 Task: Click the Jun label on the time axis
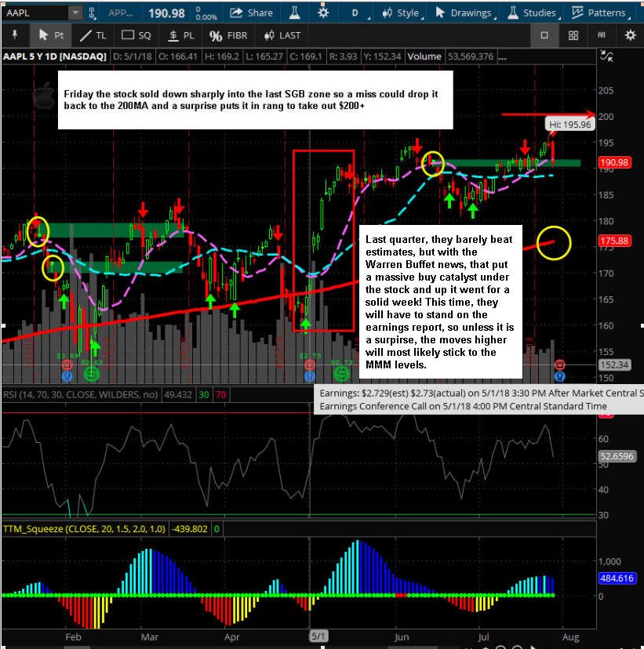pyautogui.click(x=402, y=637)
